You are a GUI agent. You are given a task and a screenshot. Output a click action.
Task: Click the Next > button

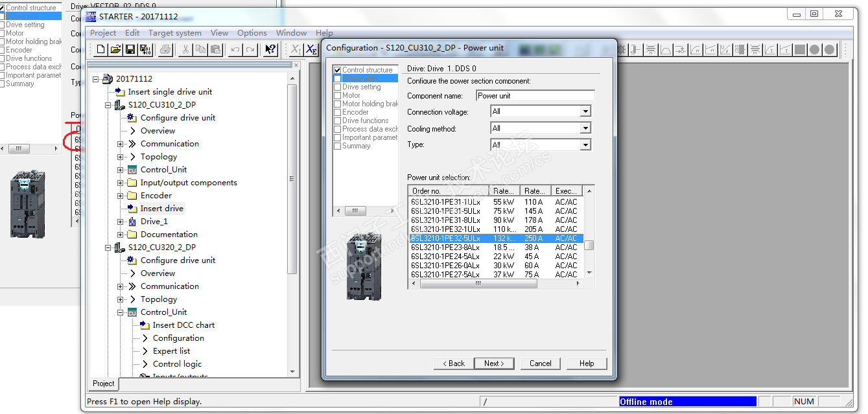click(x=493, y=363)
